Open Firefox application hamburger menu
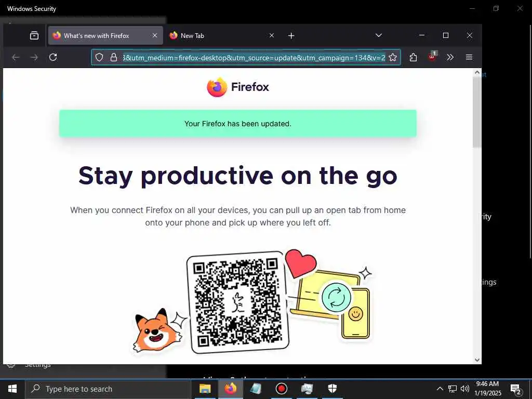 tap(469, 57)
